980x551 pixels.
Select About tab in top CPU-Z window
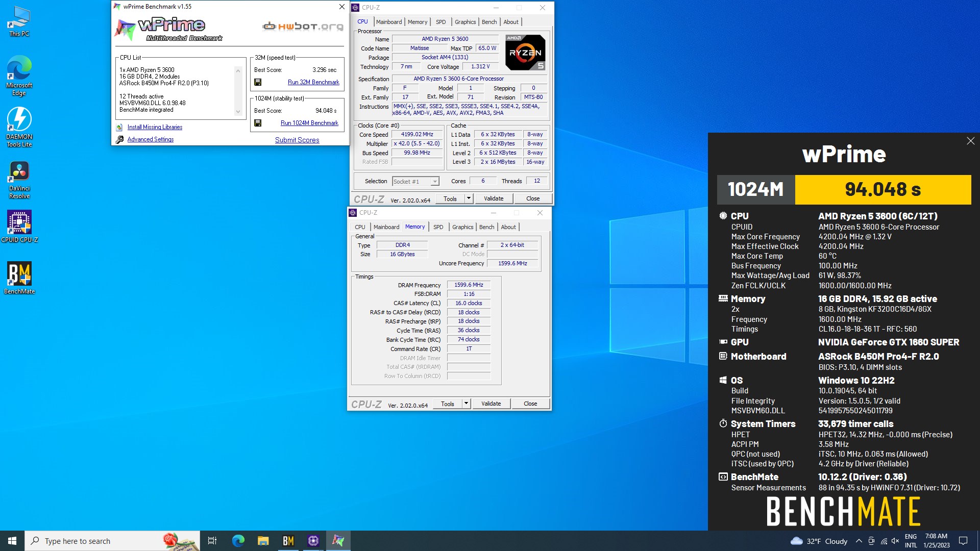click(511, 22)
